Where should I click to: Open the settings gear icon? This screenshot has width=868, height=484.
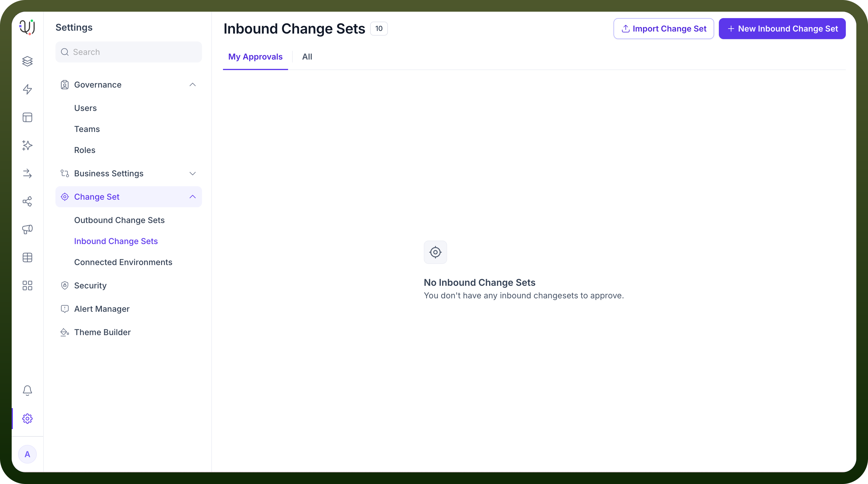coord(27,419)
